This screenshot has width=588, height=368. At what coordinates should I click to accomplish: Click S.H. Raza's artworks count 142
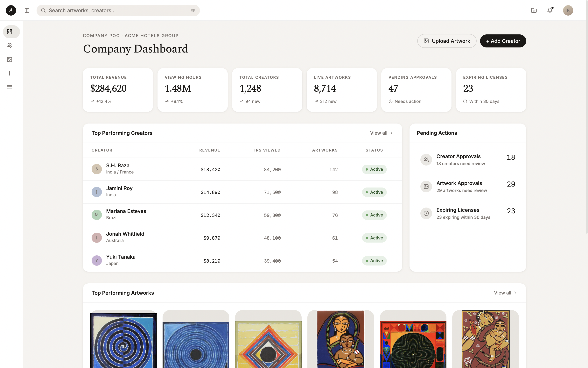333,169
